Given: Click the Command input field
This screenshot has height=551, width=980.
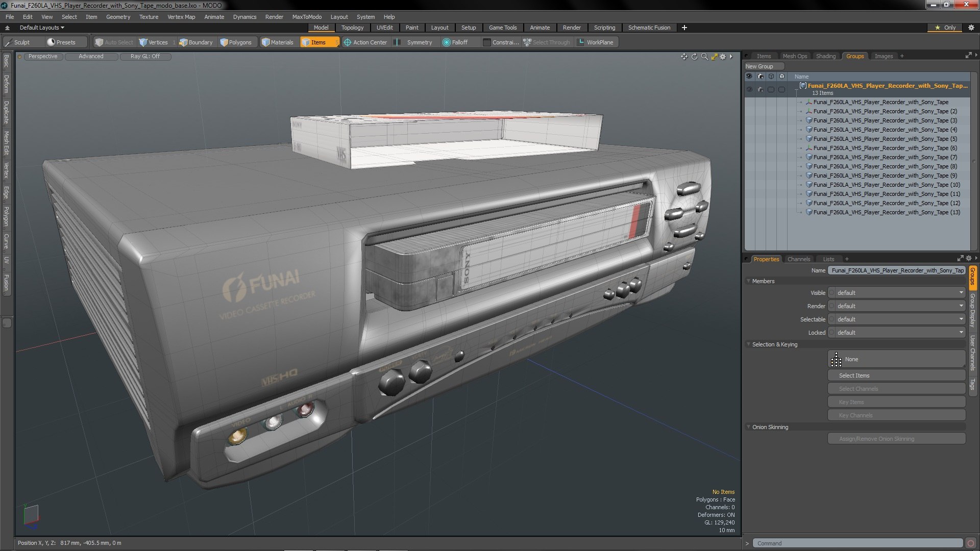Looking at the screenshot, I should (x=857, y=543).
